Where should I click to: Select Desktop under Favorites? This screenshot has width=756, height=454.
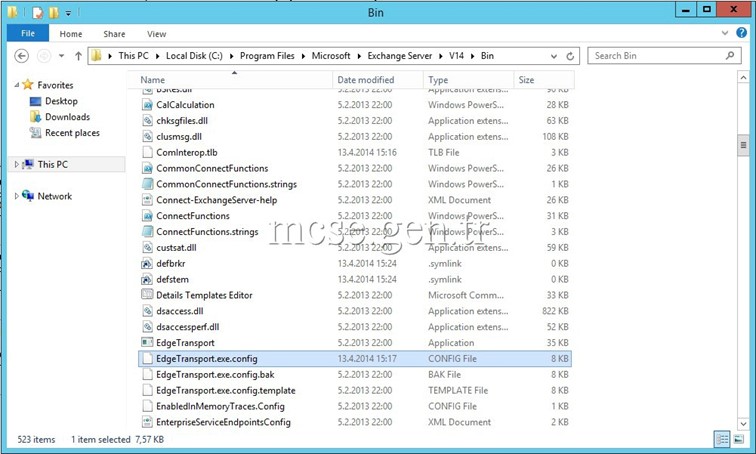click(61, 101)
